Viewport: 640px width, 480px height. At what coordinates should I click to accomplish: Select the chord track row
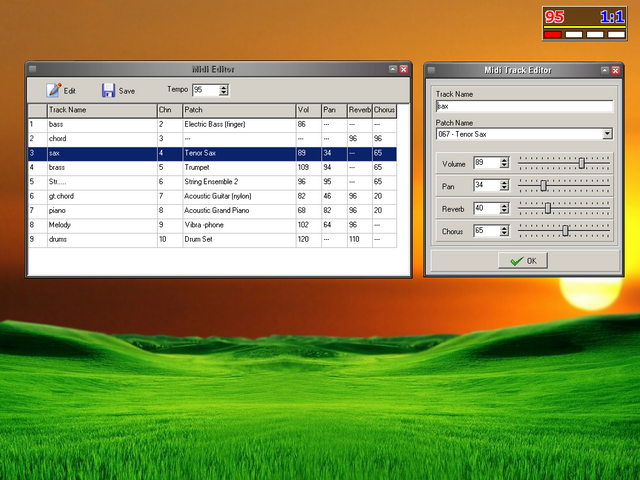[x=212, y=139]
